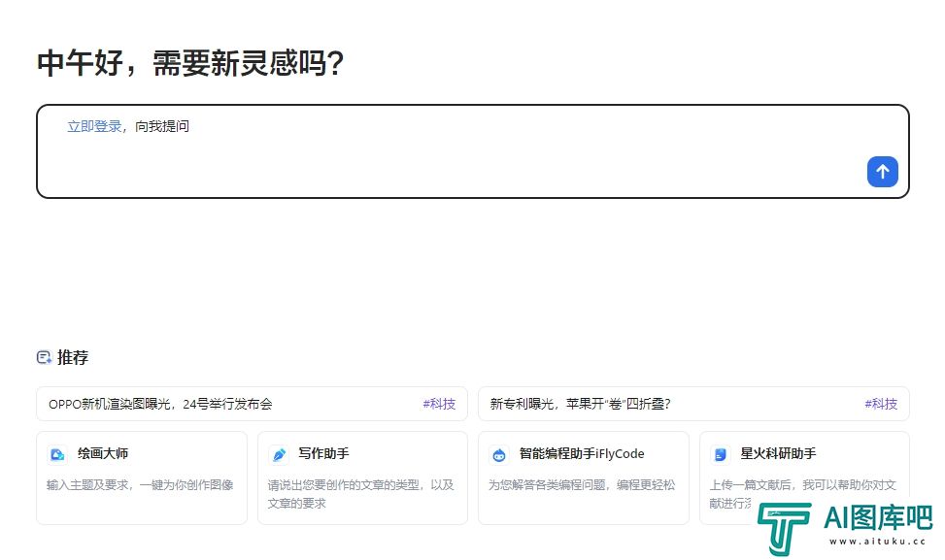
Task: Click the 推荐 section icon
Action: [44, 358]
